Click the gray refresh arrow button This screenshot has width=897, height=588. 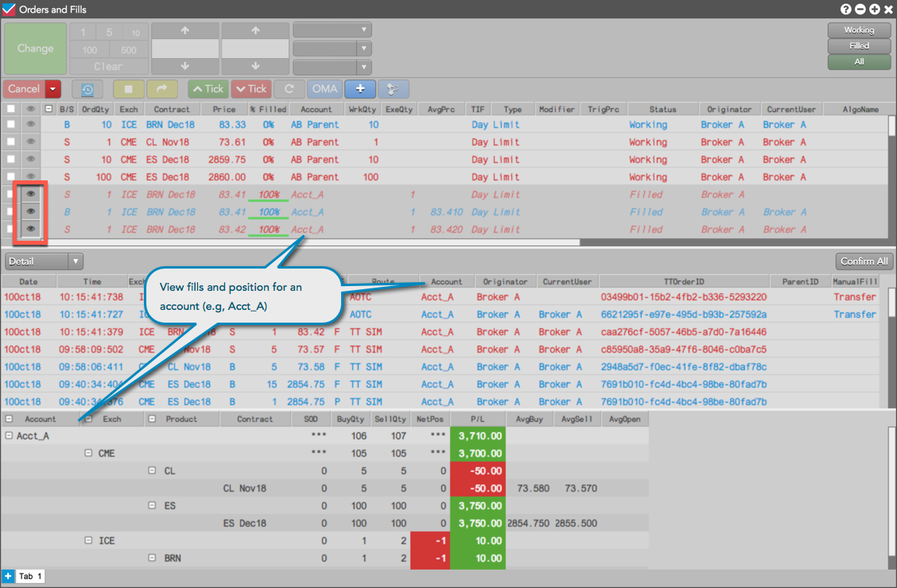[289, 89]
